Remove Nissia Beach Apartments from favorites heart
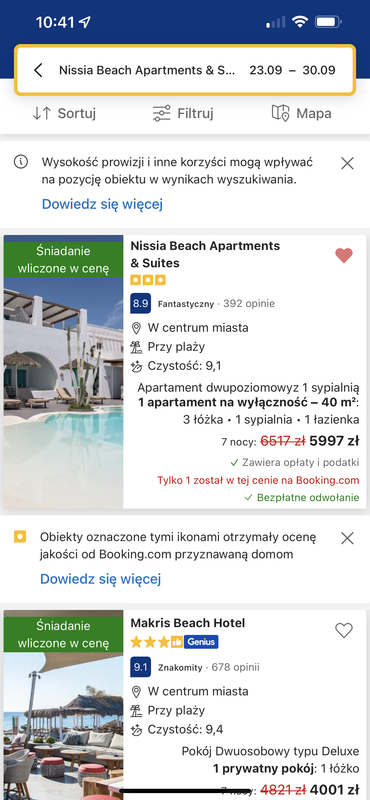Viewport: 370px width, 800px height. 343,255
